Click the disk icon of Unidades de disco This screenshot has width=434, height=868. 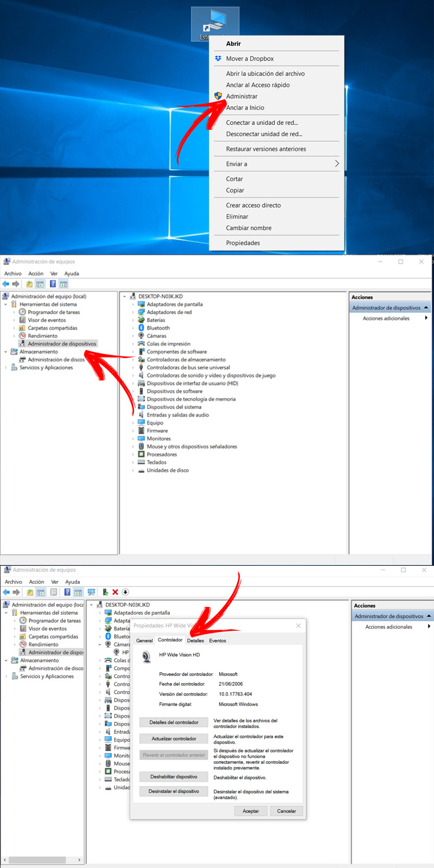(x=141, y=470)
